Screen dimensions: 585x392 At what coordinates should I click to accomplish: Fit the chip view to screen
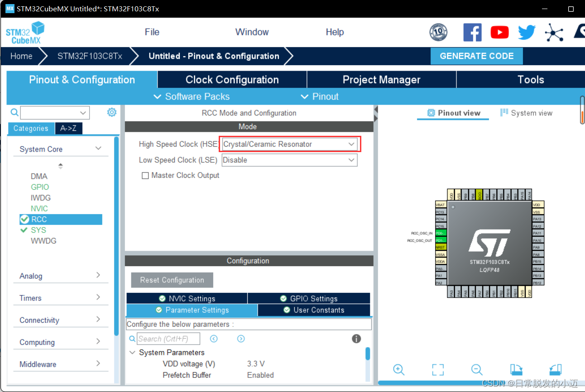tap(438, 369)
